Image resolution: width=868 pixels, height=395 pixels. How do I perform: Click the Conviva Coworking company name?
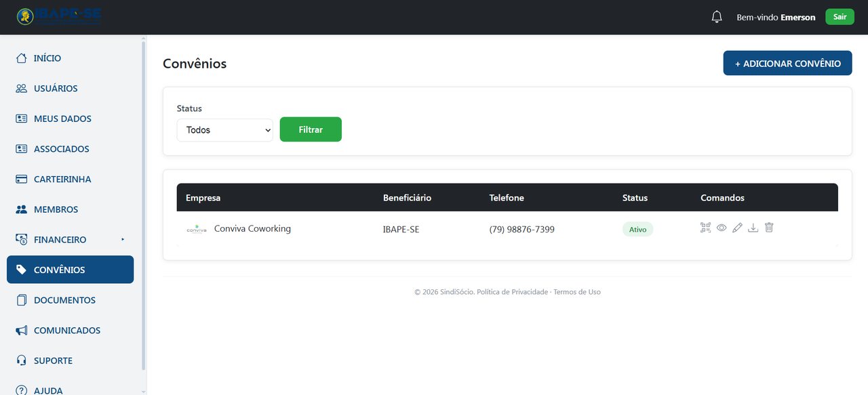[x=252, y=229]
